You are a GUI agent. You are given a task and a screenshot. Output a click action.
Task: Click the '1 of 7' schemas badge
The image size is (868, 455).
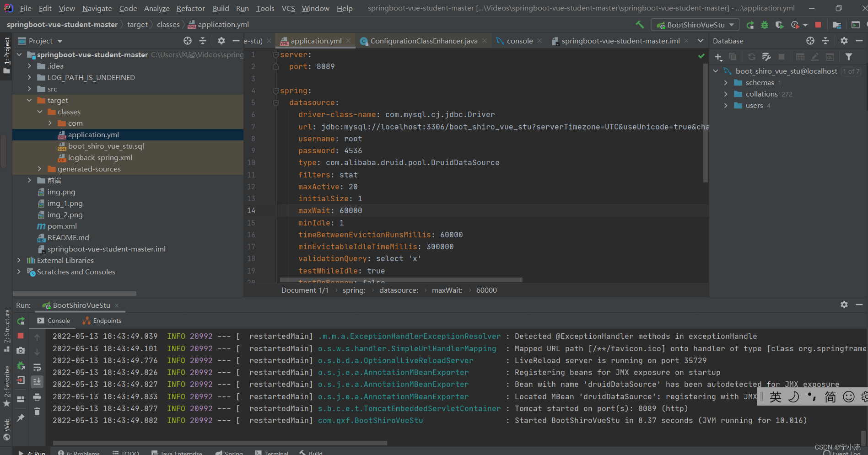click(x=852, y=71)
